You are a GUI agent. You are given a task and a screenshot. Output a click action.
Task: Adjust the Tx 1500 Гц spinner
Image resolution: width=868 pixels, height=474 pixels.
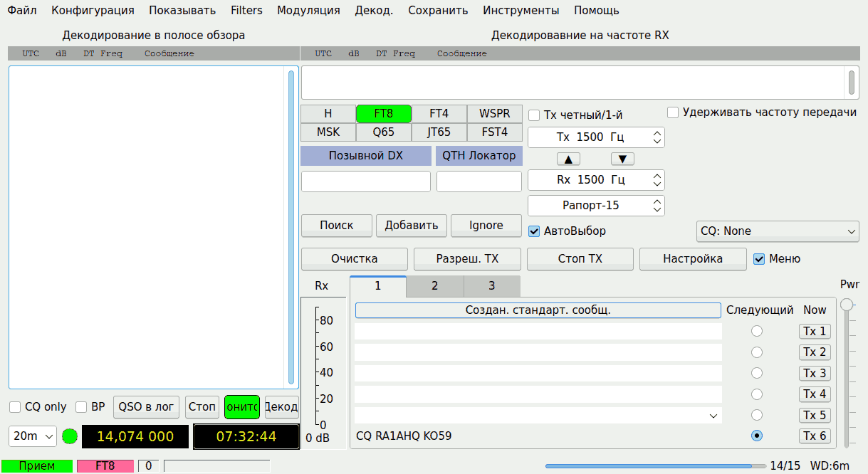tap(596, 137)
